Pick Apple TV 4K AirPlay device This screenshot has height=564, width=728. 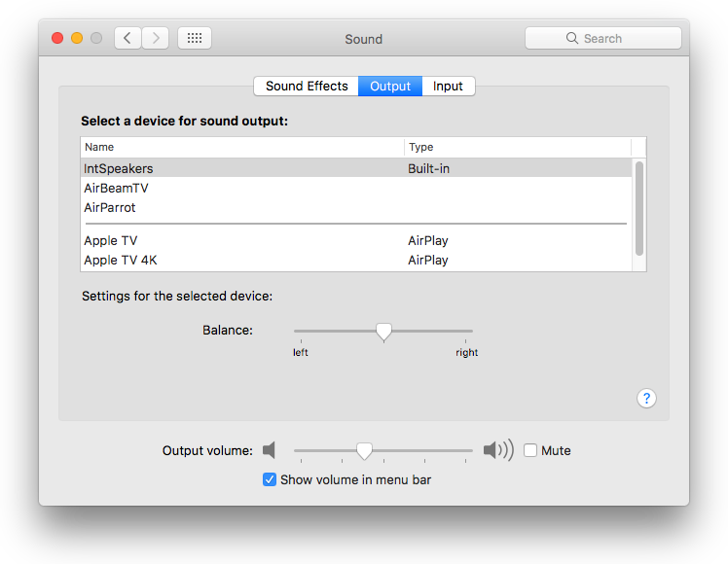[120, 260]
